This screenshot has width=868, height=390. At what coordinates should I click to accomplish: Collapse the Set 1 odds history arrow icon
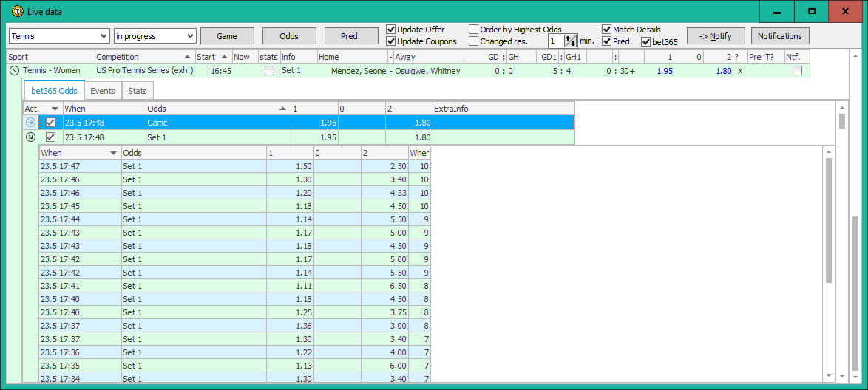coord(30,137)
